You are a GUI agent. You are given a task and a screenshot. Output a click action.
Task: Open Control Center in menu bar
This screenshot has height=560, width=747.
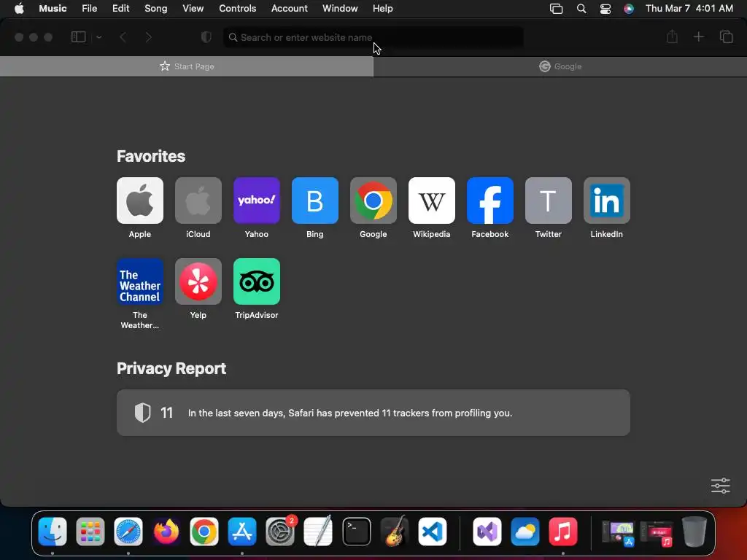click(x=605, y=9)
